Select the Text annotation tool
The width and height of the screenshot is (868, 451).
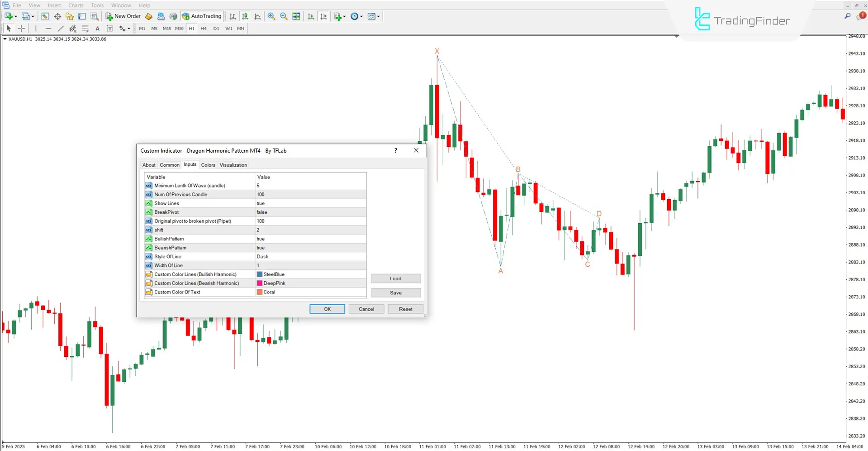point(97,28)
